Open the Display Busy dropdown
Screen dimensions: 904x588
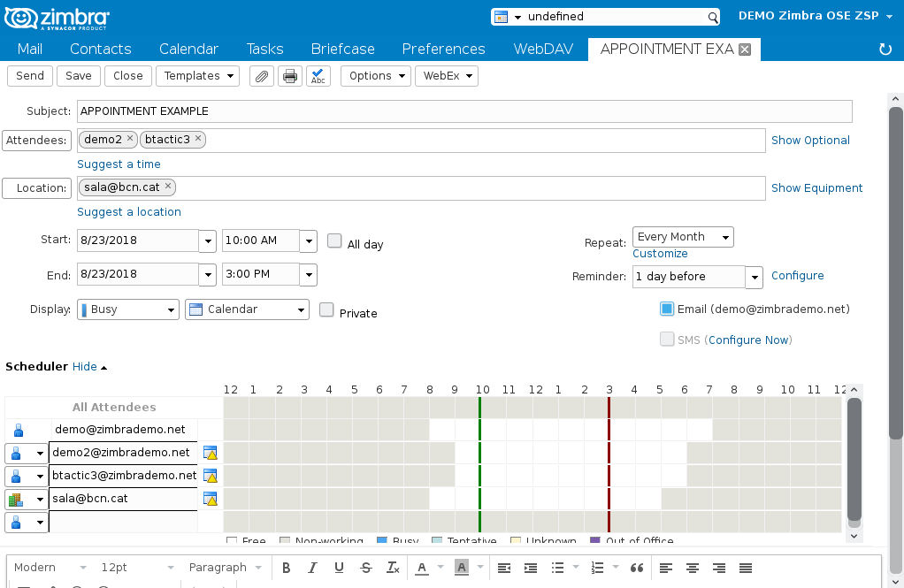(x=128, y=309)
